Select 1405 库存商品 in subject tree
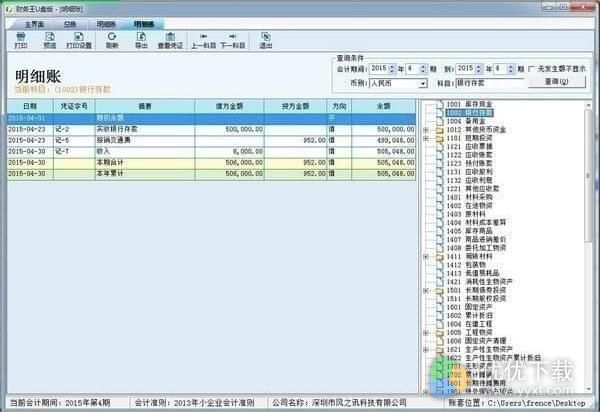The image size is (600, 412). pos(470,231)
